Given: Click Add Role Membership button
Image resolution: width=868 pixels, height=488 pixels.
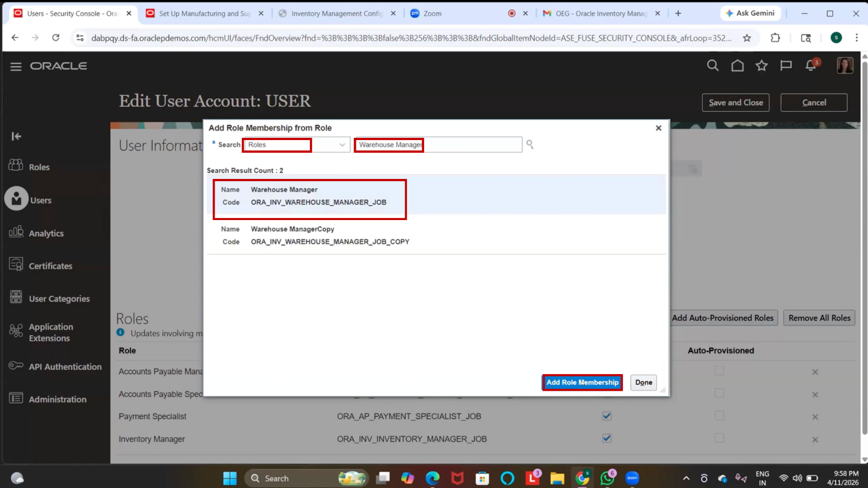Looking at the screenshot, I should tap(582, 382).
